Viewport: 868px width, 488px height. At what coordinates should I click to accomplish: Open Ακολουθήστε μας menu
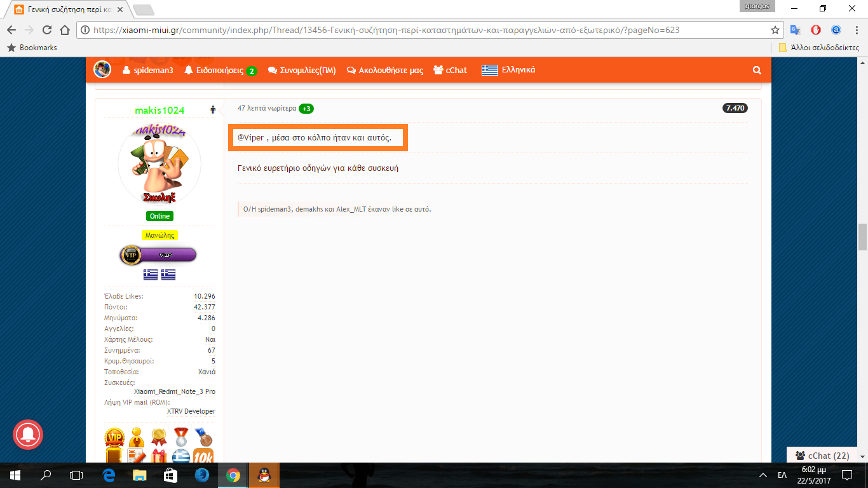click(385, 71)
